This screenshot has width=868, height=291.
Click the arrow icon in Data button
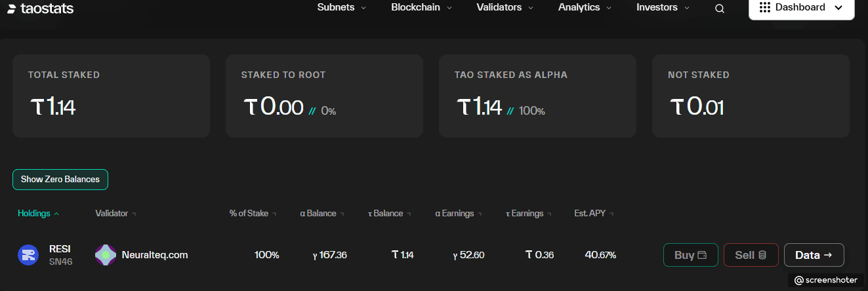(827, 255)
